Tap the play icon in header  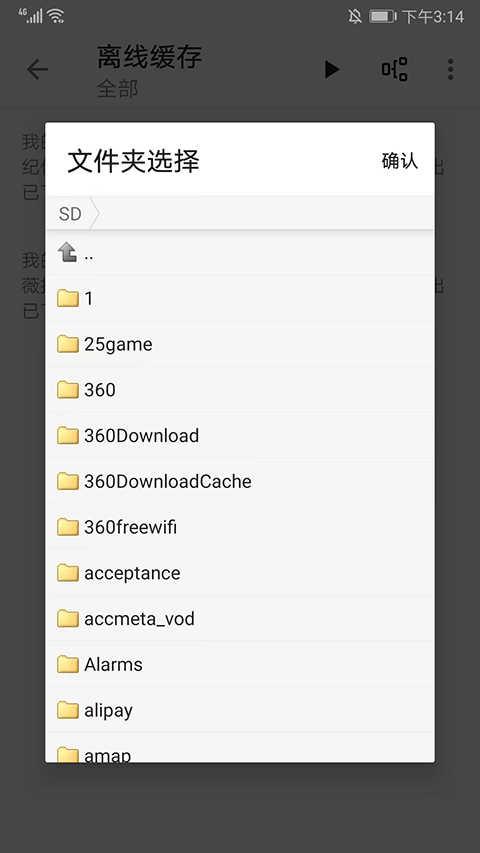tap(331, 70)
